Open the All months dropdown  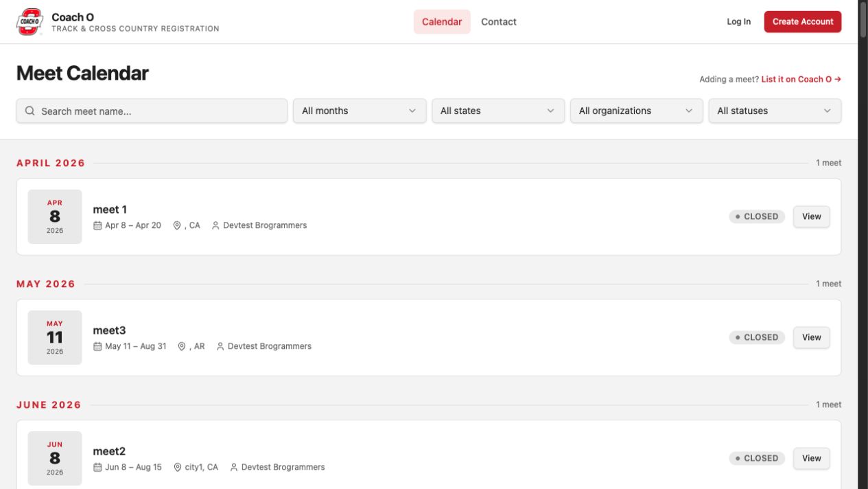(360, 111)
